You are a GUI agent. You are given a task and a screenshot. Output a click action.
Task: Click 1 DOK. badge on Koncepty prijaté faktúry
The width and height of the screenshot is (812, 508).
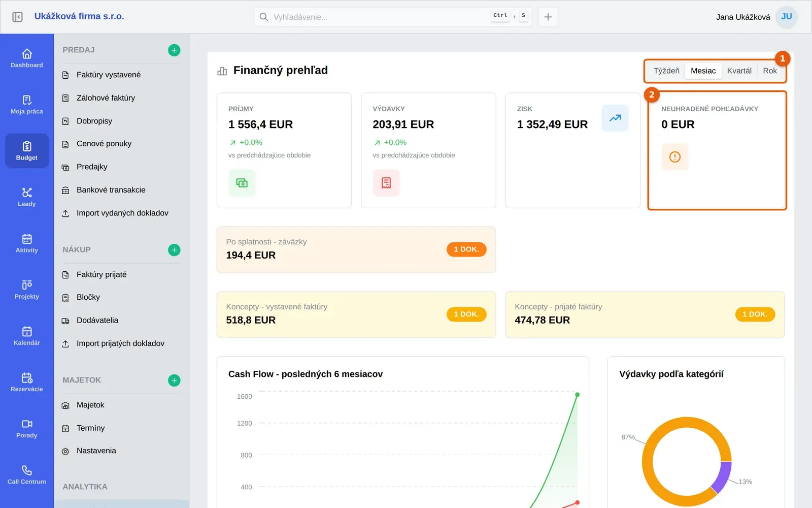click(x=755, y=314)
